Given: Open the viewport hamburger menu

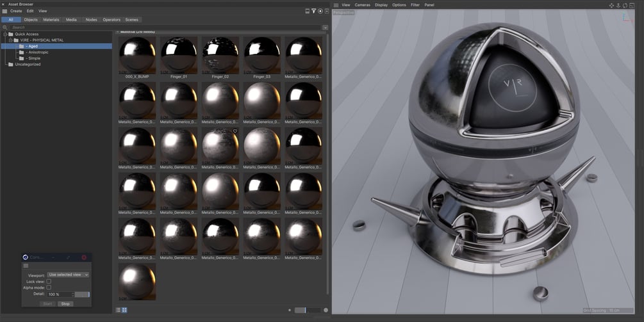Looking at the screenshot, I should 336,5.
